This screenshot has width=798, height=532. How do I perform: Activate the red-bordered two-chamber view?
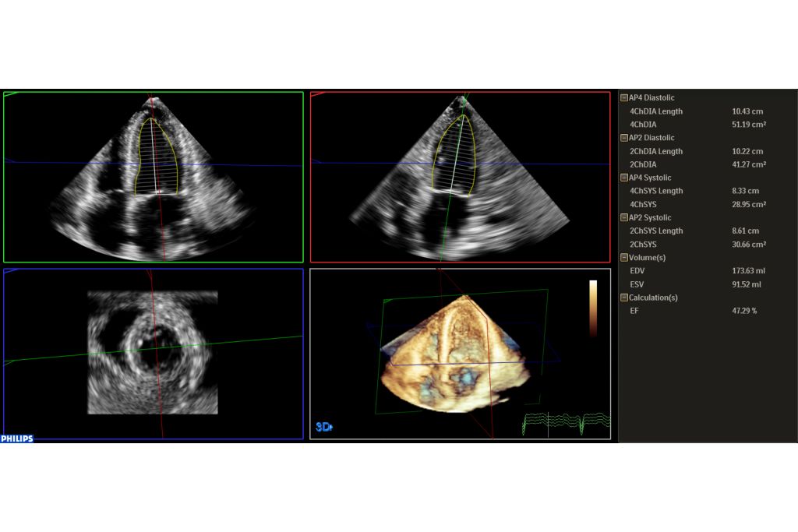[x=460, y=177]
